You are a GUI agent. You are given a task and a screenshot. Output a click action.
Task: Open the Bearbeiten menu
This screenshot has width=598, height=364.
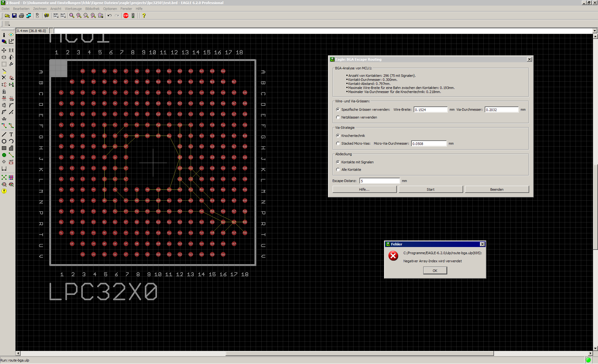click(x=21, y=9)
